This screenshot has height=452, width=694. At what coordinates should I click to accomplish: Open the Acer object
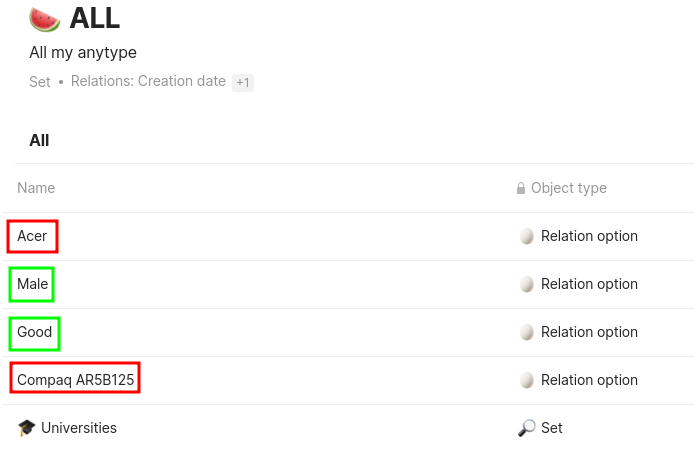pyautogui.click(x=32, y=236)
